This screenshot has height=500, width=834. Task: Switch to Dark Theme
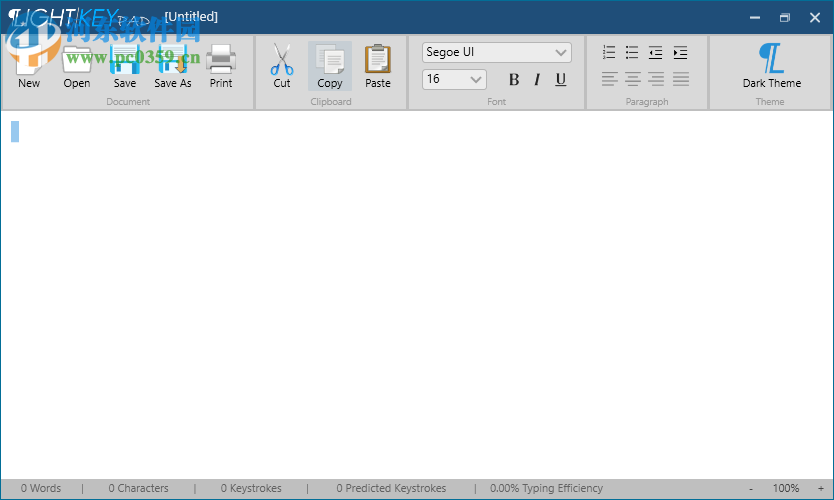pos(772,66)
